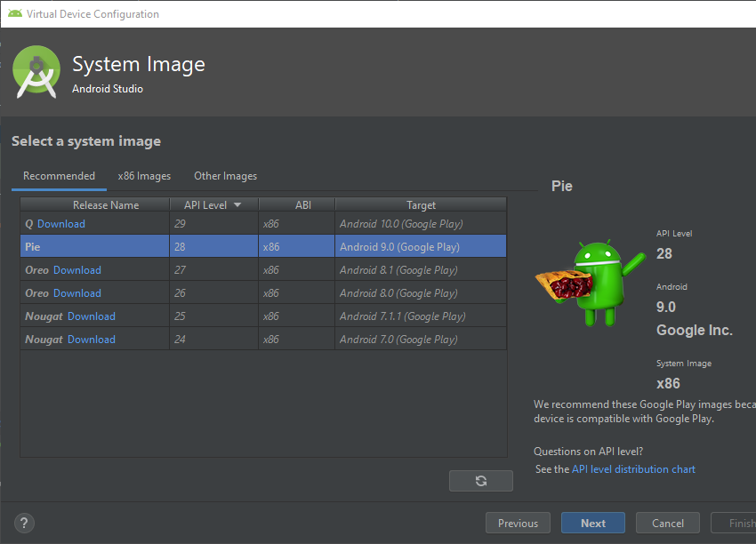The width and height of the screenshot is (756, 544).
Task: Switch to the x86 Images tab
Action: (144, 176)
